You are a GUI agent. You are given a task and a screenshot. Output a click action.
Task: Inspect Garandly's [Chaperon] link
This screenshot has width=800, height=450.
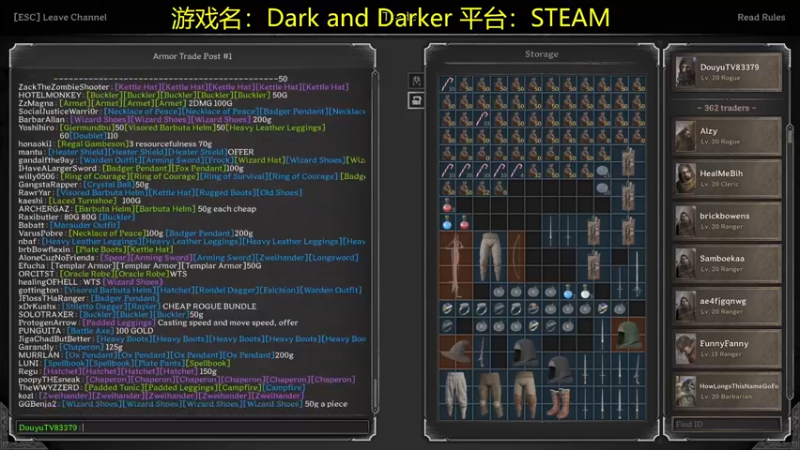click(80, 347)
